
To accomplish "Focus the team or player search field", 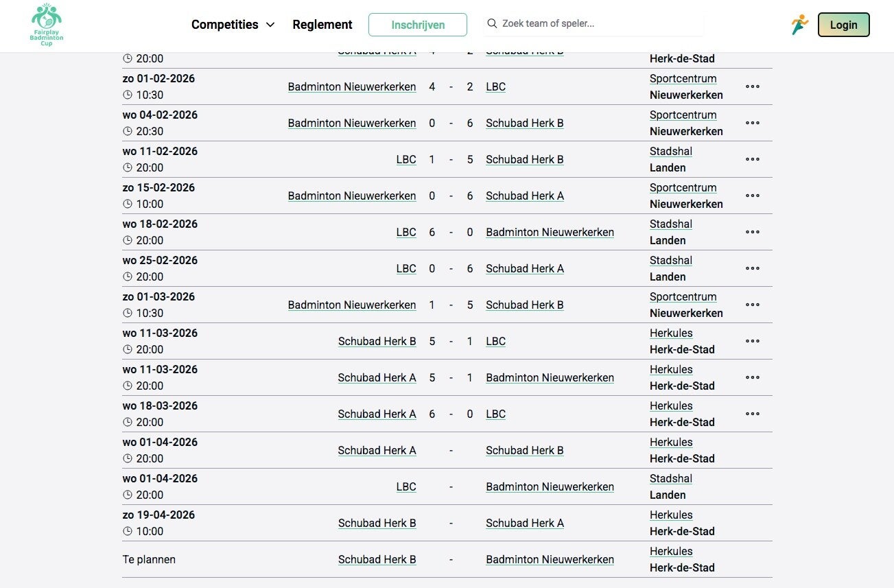I will 600,24.
